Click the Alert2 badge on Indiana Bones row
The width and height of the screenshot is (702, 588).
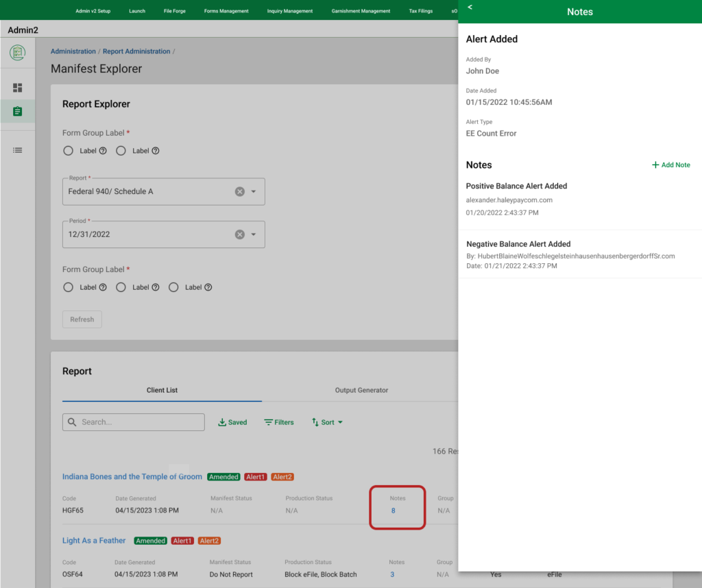tap(282, 477)
